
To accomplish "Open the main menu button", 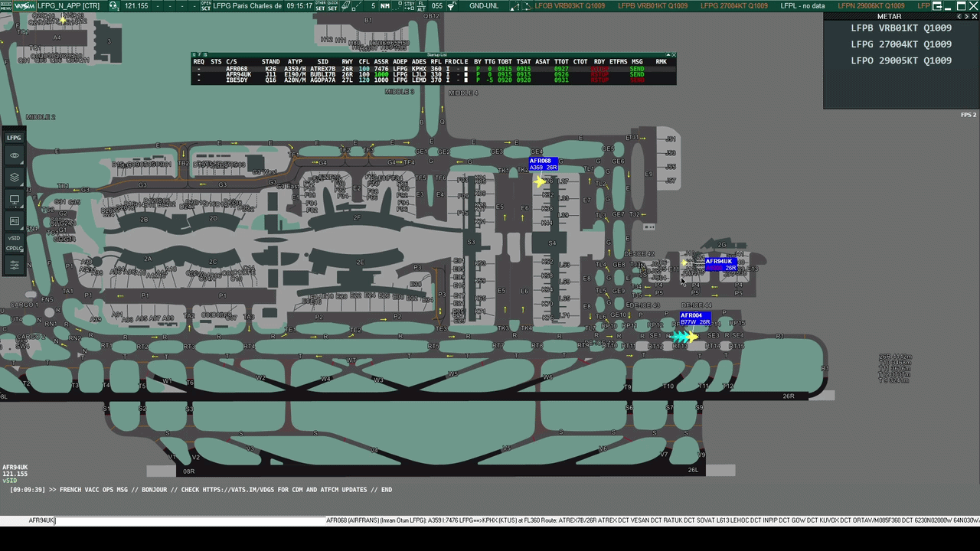I will (6, 5).
